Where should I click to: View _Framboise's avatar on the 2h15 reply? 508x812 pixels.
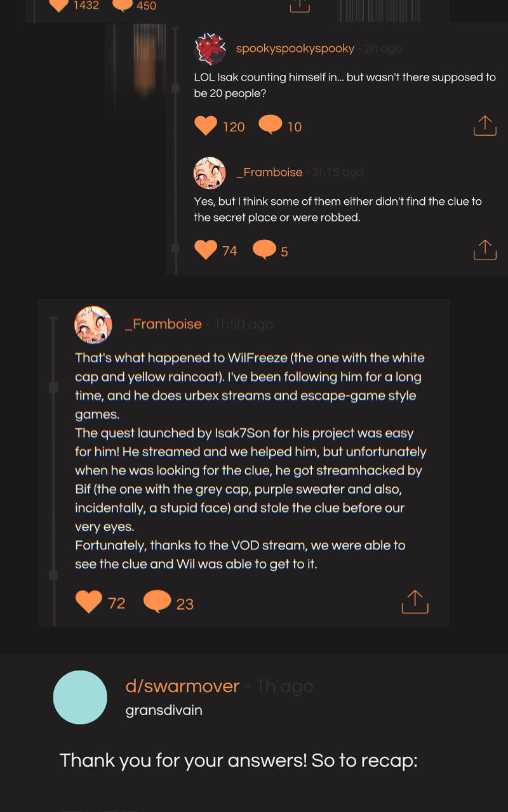pyautogui.click(x=210, y=173)
